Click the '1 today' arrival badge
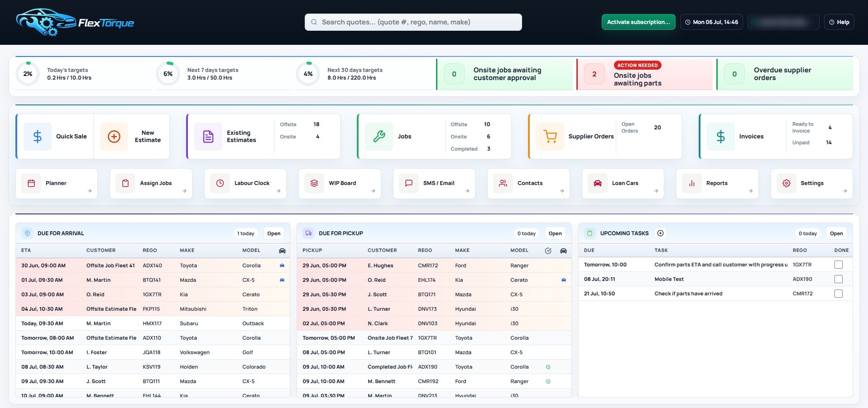Viewport: 868px width, 408px height. pos(246,233)
